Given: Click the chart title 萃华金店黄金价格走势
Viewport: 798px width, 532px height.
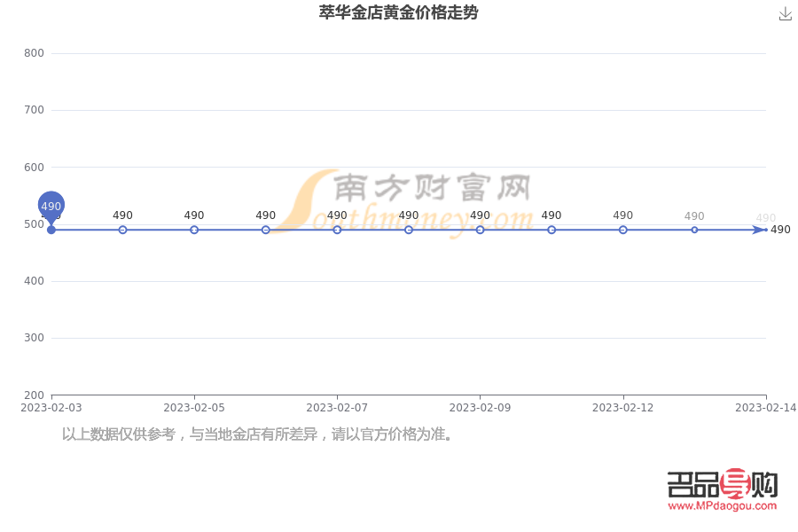Looking at the screenshot, I should coord(399,13).
